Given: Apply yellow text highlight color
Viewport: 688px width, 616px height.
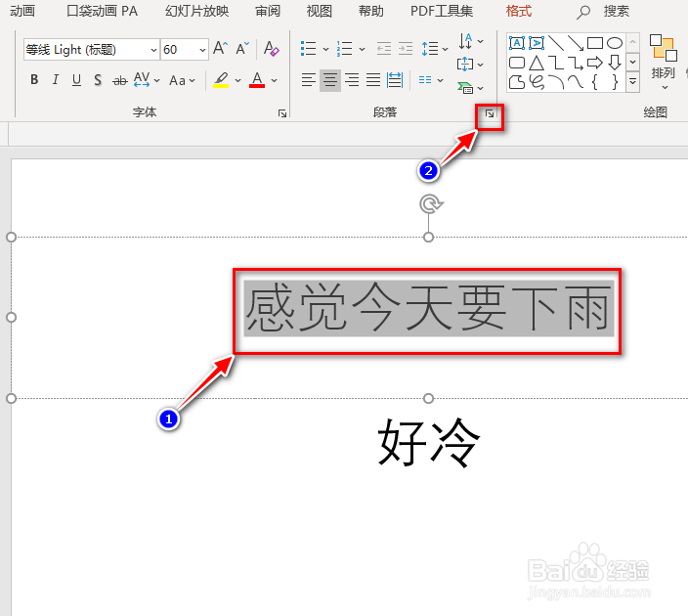Looking at the screenshot, I should coord(221,80).
